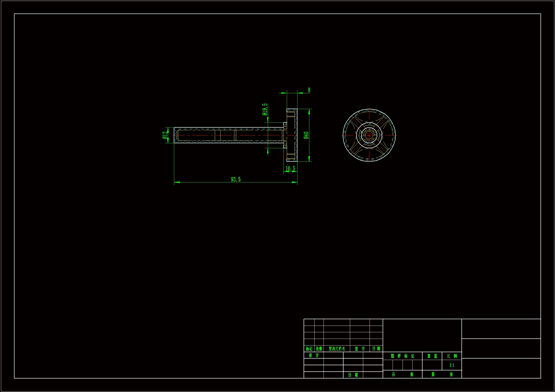The width and height of the screenshot is (555, 392).
Task: Select the 签字 column header
Action: pyautogui.click(x=360, y=349)
